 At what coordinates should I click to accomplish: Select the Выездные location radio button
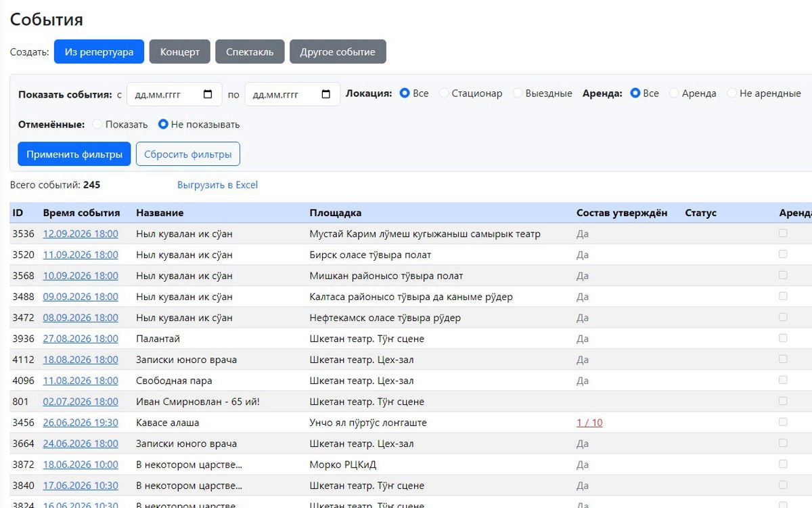[x=518, y=93]
